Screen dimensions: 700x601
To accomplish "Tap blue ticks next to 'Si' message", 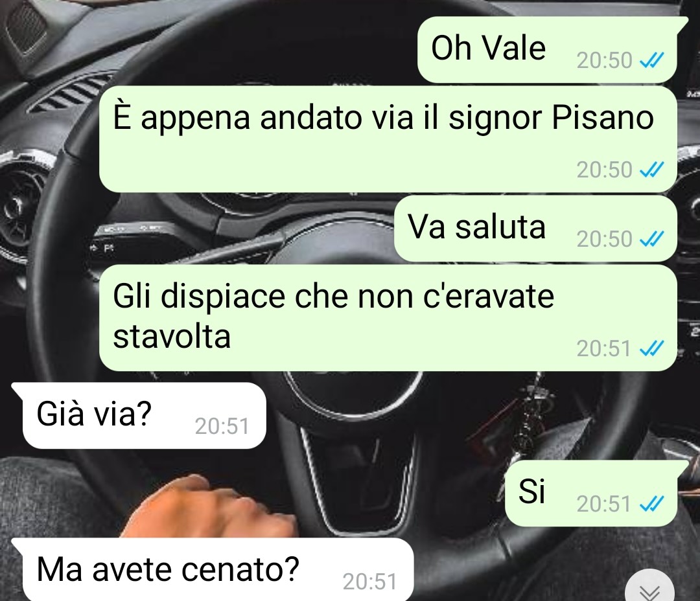I will coord(652,505).
